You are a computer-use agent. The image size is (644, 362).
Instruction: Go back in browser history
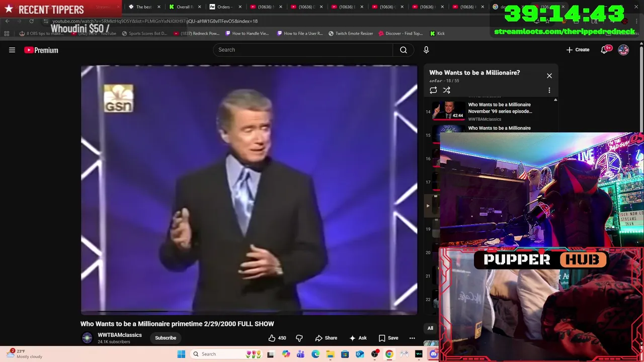pos(7,21)
